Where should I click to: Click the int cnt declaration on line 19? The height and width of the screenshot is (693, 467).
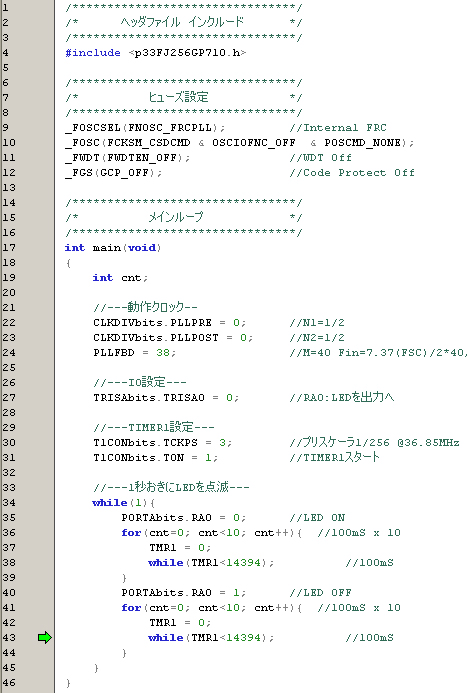pyautogui.click(x=120, y=278)
